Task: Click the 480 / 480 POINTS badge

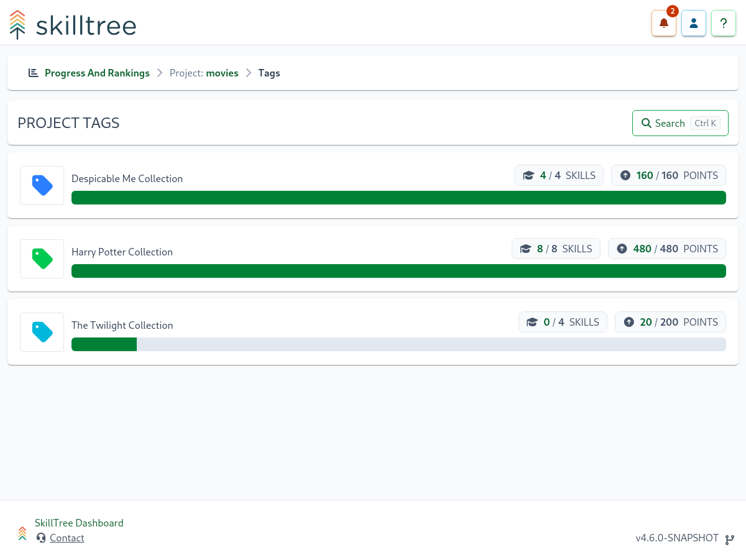Action: point(667,249)
